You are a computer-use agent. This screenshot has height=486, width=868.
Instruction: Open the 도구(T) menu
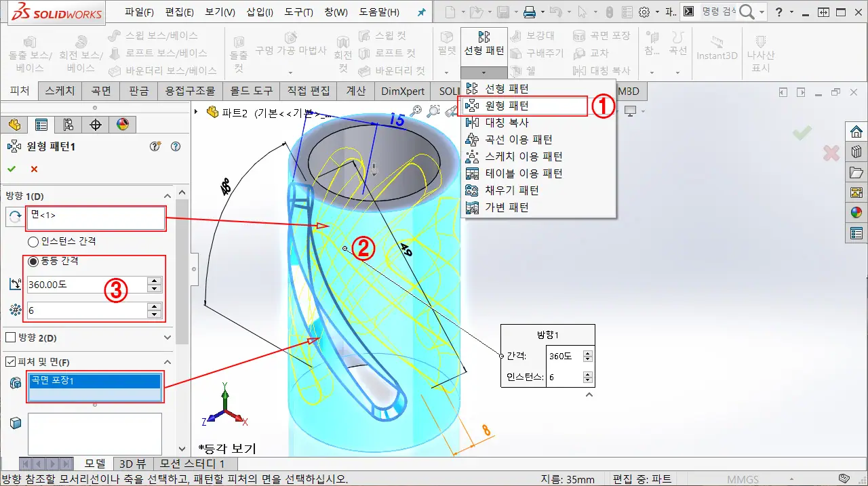(298, 12)
